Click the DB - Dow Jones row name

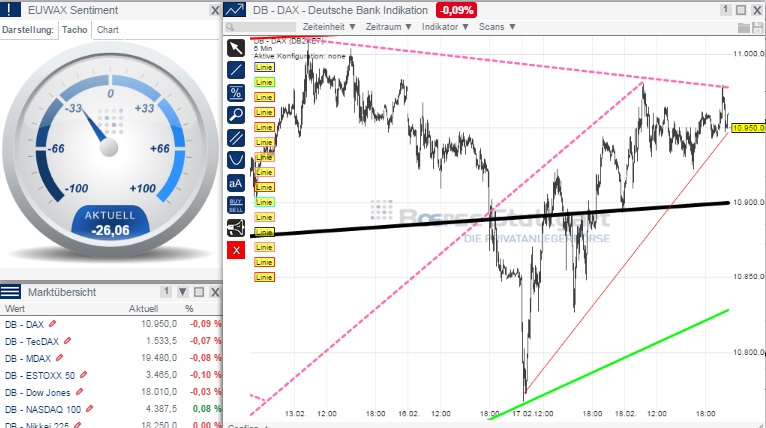[x=38, y=393]
